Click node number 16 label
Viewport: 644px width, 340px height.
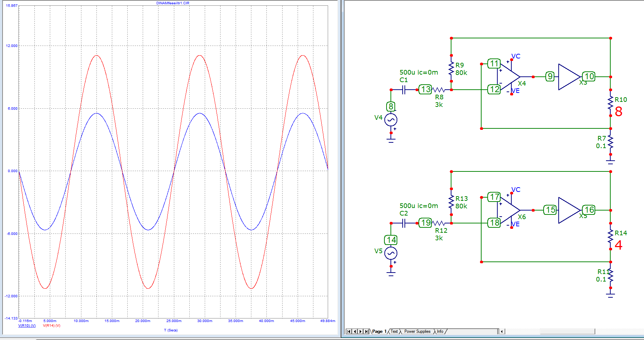589,210
